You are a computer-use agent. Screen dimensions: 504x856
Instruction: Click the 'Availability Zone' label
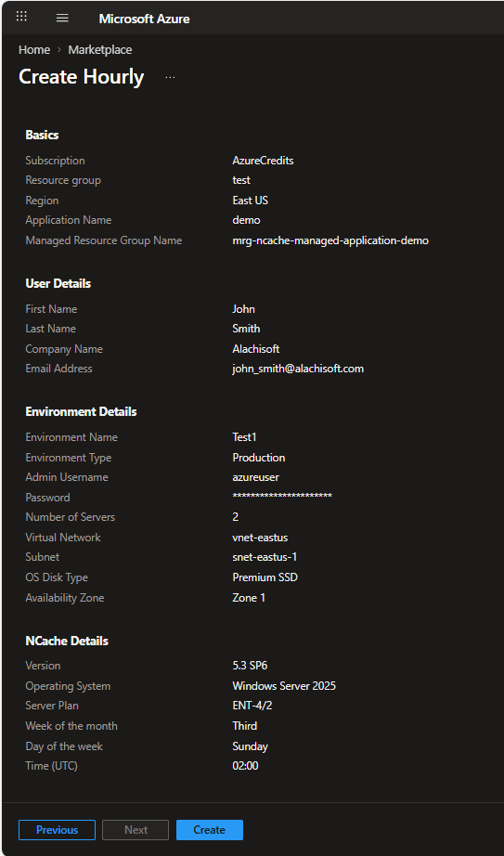tap(64, 598)
